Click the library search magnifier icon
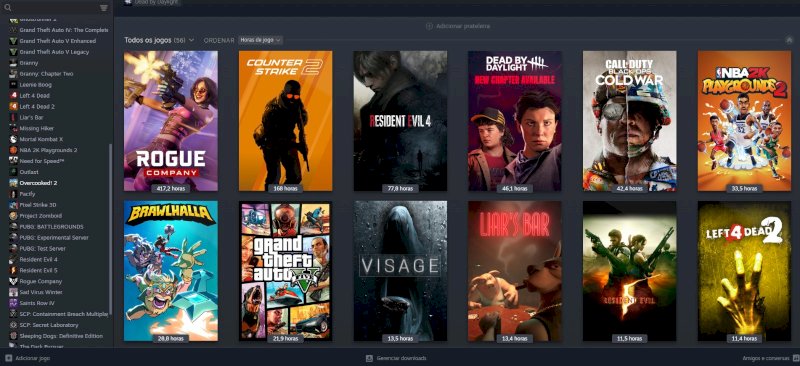The height and width of the screenshot is (366, 800). [x=7, y=7]
